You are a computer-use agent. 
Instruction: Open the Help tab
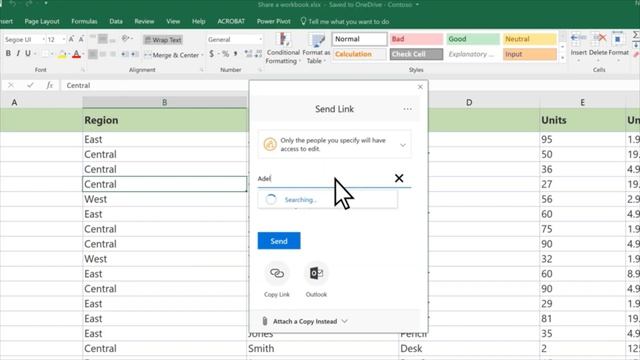click(x=198, y=21)
